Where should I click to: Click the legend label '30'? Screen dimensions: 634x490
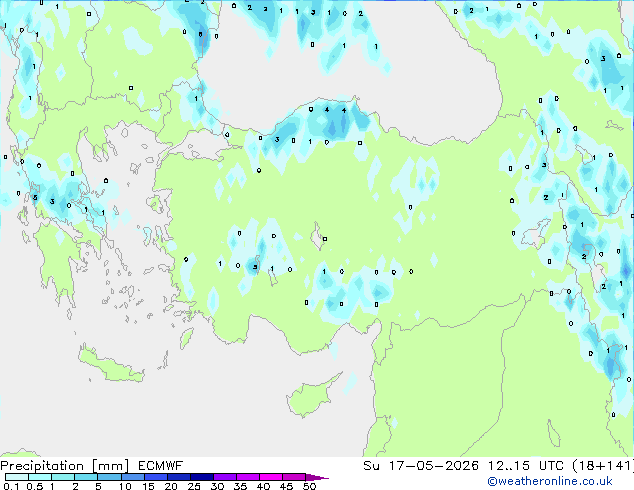(217, 486)
